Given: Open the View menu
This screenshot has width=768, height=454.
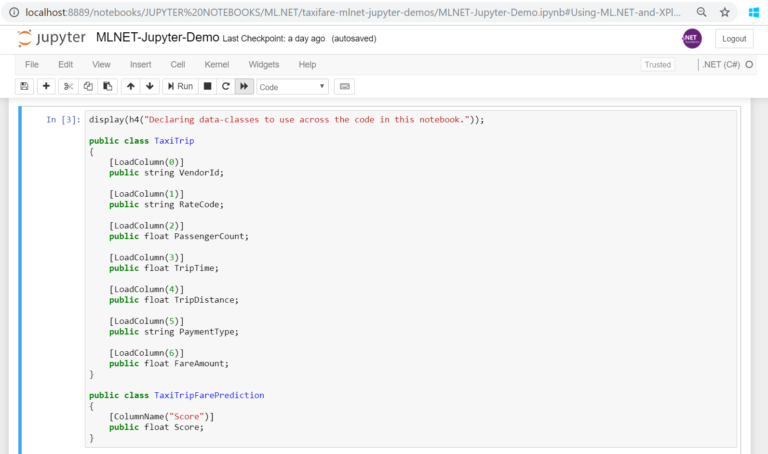Looking at the screenshot, I should [101, 65].
